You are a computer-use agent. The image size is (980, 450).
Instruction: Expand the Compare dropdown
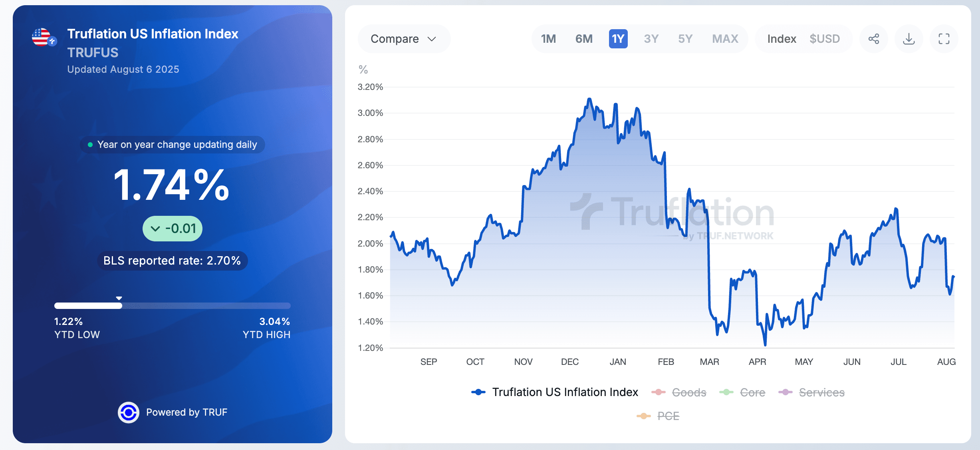(x=404, y=39)
